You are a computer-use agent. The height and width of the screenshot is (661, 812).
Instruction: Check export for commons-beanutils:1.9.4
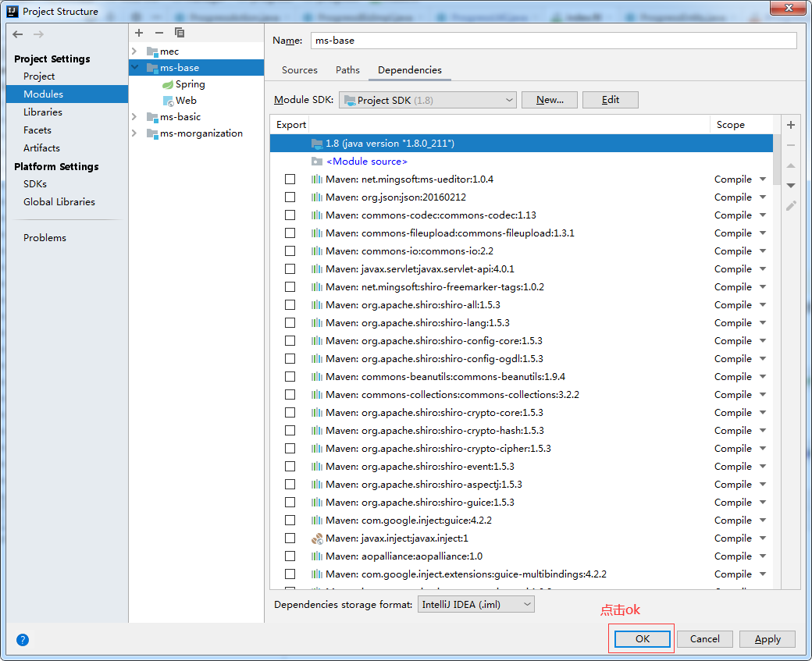click(290, 376)
